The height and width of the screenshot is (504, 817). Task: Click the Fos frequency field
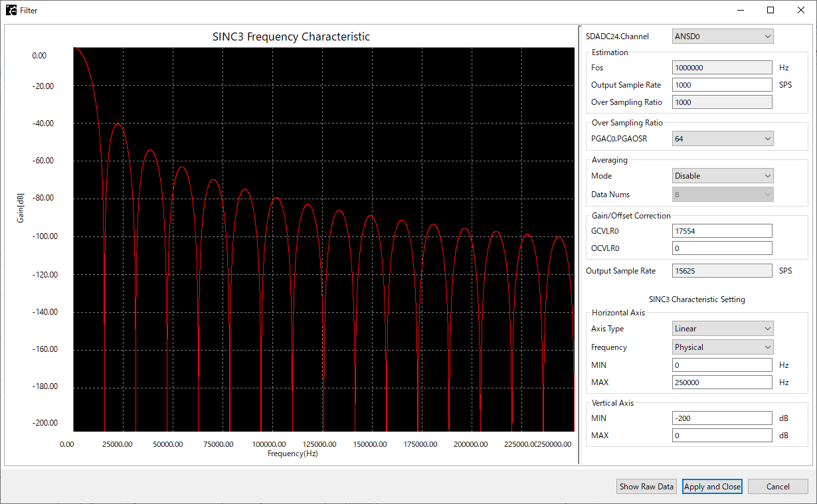click(x=722, y=68)
